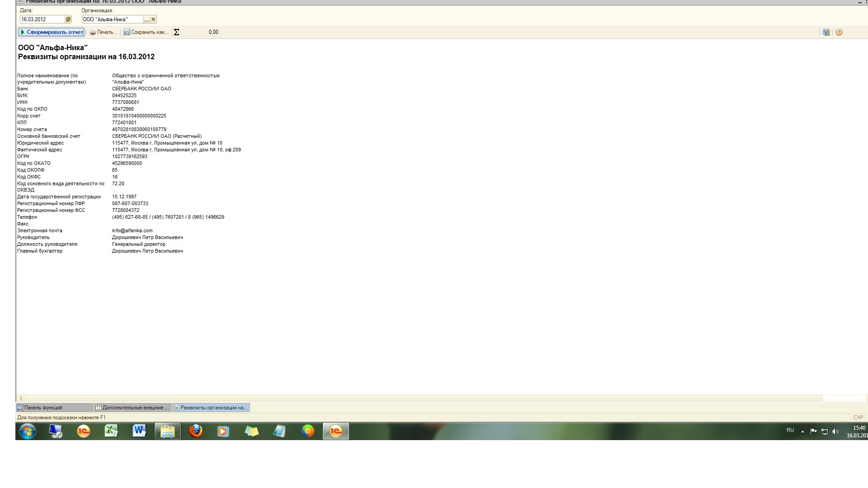Click the КПП value 772401001
868x488 pixels.
click(124, 122)
